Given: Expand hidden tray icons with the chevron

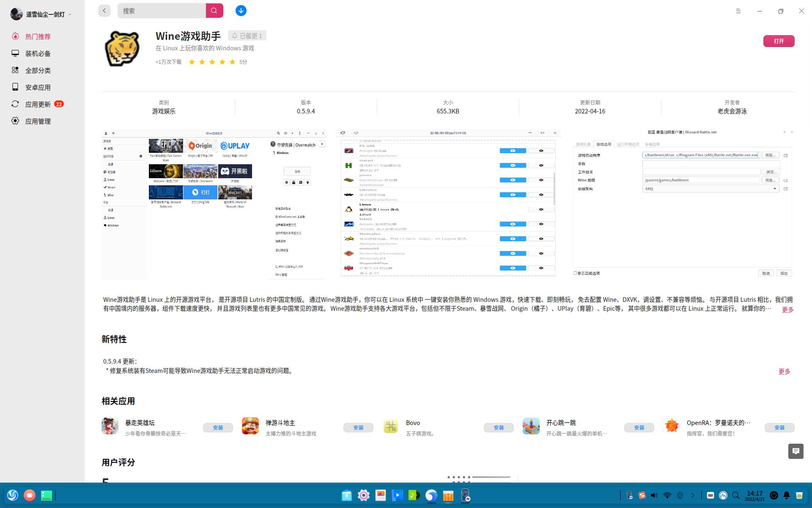Looking at the screenshot, I should click(x=693, y=495).
